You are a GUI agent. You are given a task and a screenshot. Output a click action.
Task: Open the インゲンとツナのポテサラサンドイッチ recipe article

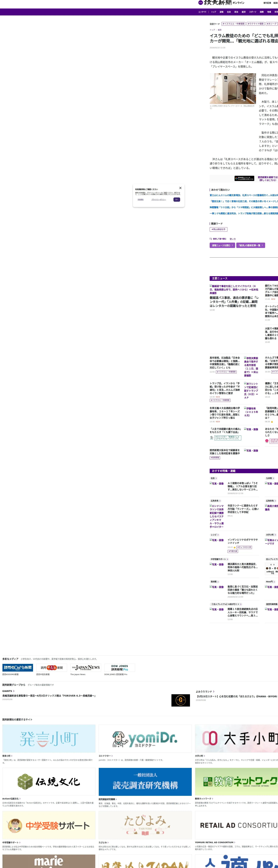tap(243, 541)
